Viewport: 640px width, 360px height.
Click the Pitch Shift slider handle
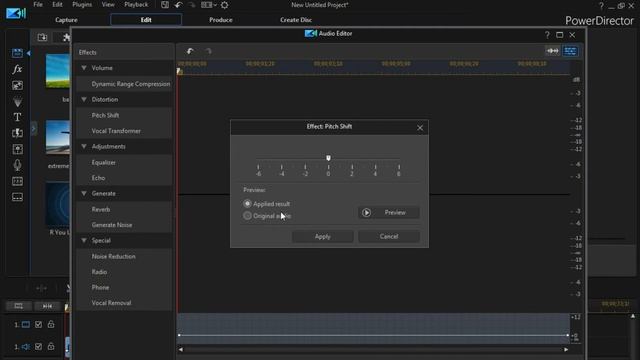point(328,158)
